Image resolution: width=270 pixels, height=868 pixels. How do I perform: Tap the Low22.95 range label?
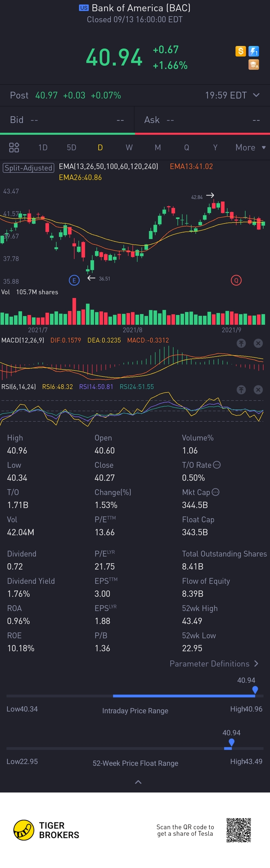[x=22, y=761]
